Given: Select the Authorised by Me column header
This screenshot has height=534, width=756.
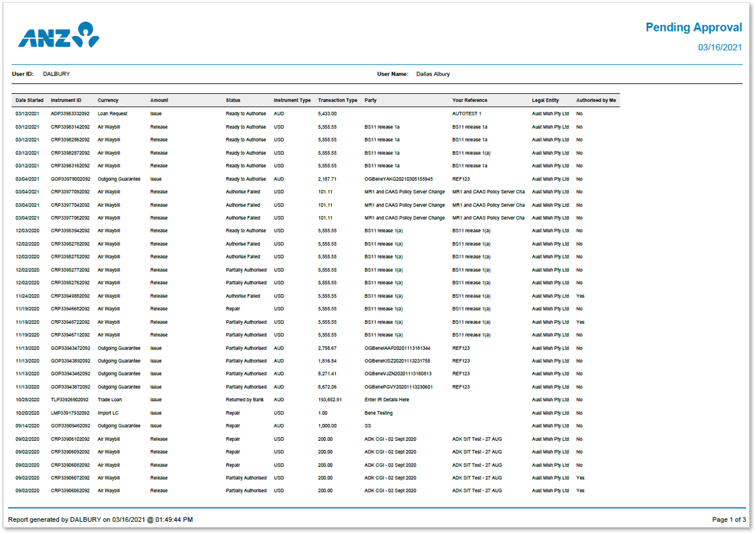Looking at the screenshot, I should pos(596,100).
